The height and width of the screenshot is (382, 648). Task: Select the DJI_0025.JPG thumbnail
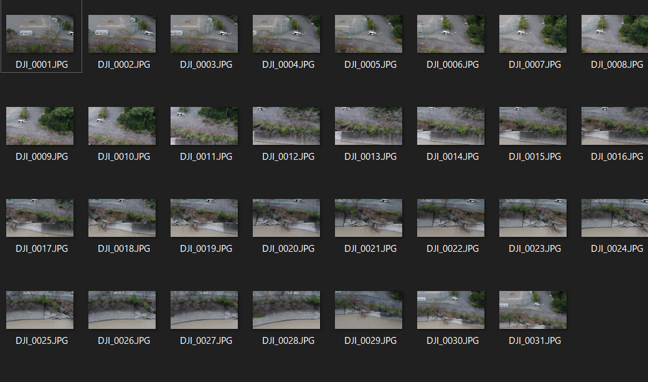coord(40,310)
